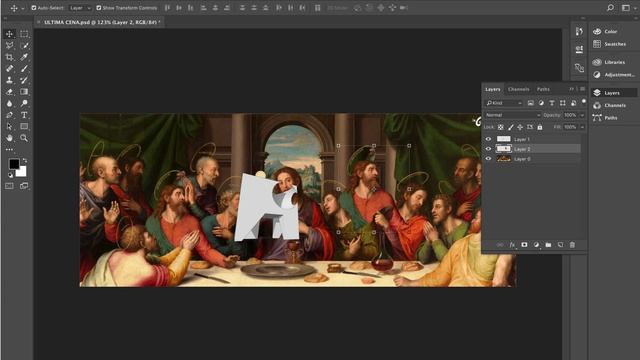Toggle lock image pixels brush icon
Screen dimensions: 640x360
(x=510, y=127)
